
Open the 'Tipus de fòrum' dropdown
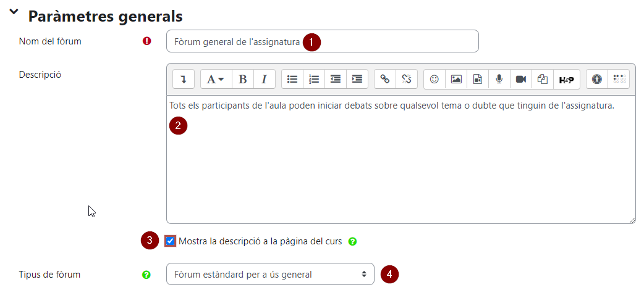[x=270, y=274]
